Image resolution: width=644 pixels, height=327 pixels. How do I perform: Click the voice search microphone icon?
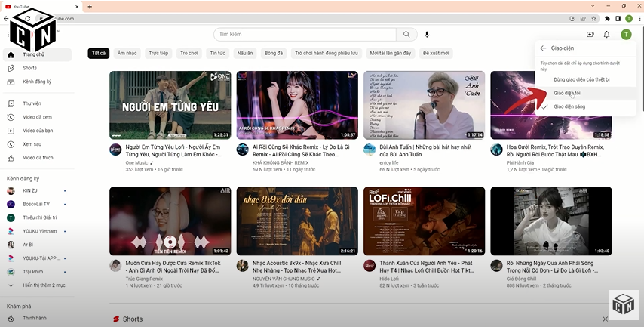coord(427,35)
